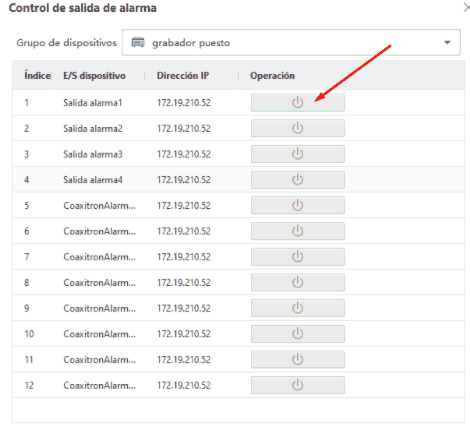Click power icon in row index 11

[298, 359]
